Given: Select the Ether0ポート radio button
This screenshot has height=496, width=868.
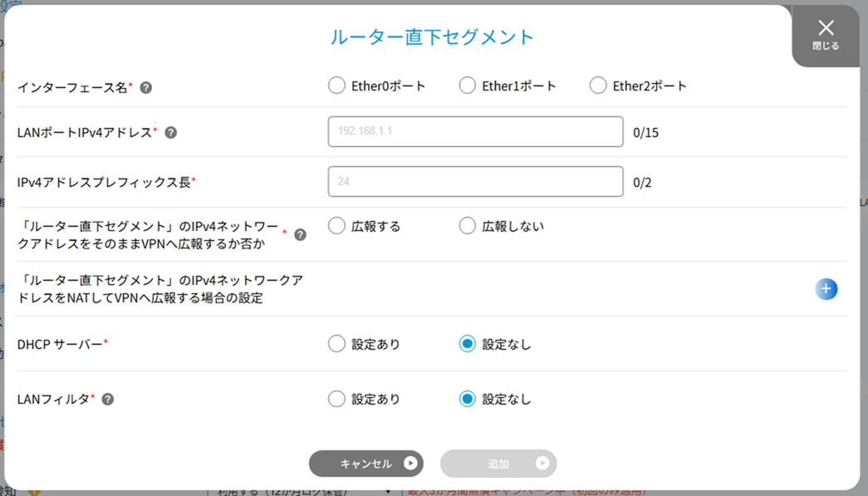Looking at the screenshot, I should [336, 86].
